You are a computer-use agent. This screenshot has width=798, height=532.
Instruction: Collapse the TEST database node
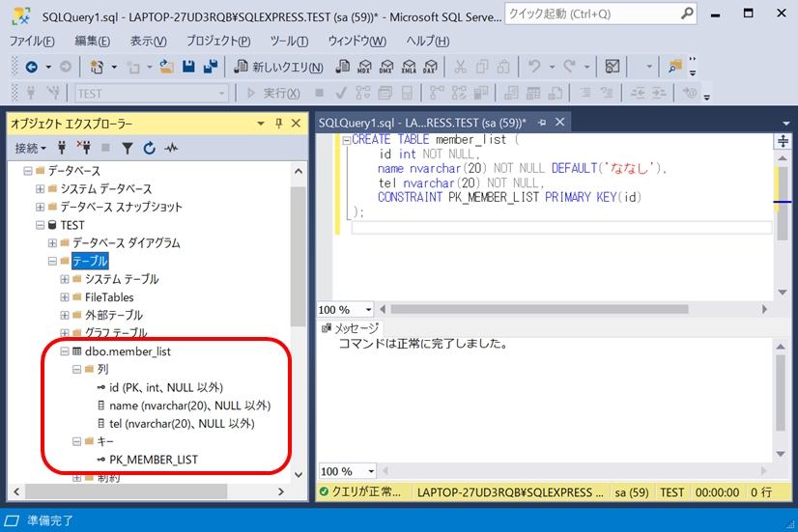40,225
